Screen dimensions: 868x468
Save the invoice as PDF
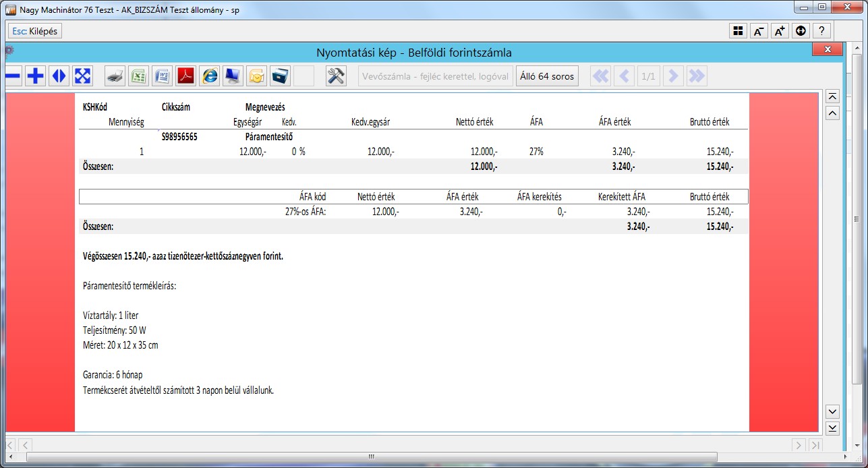point(186,76)
